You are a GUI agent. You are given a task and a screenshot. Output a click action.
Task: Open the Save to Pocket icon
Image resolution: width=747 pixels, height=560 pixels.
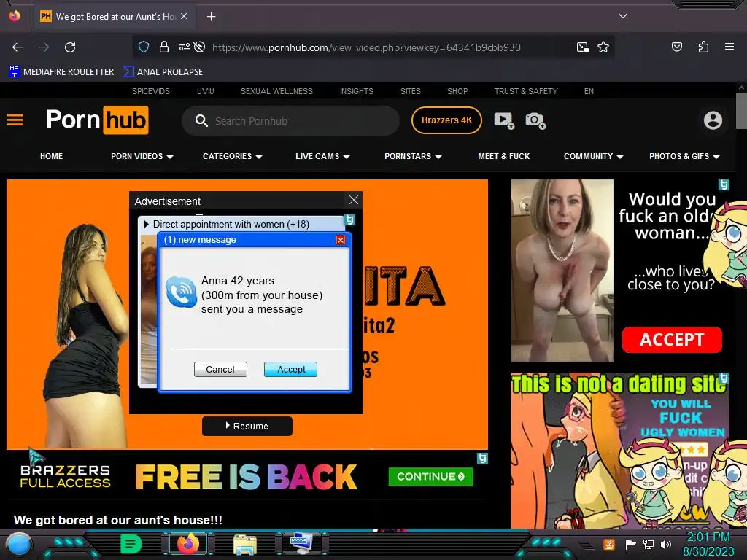[676, 47]
